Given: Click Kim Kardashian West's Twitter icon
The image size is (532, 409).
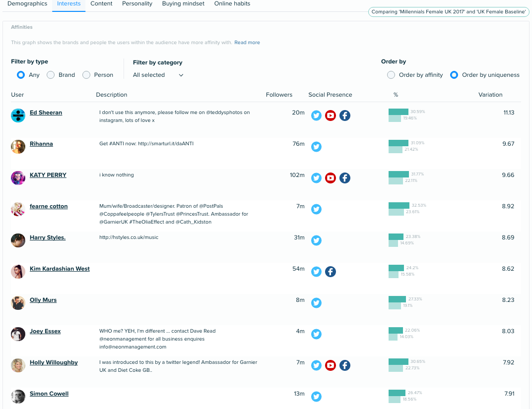Looking at the screenshot, I should point(316,271).
